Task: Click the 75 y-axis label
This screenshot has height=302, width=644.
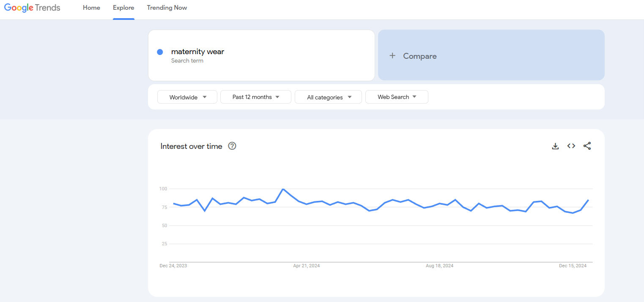Action: [x=164, y=207]
